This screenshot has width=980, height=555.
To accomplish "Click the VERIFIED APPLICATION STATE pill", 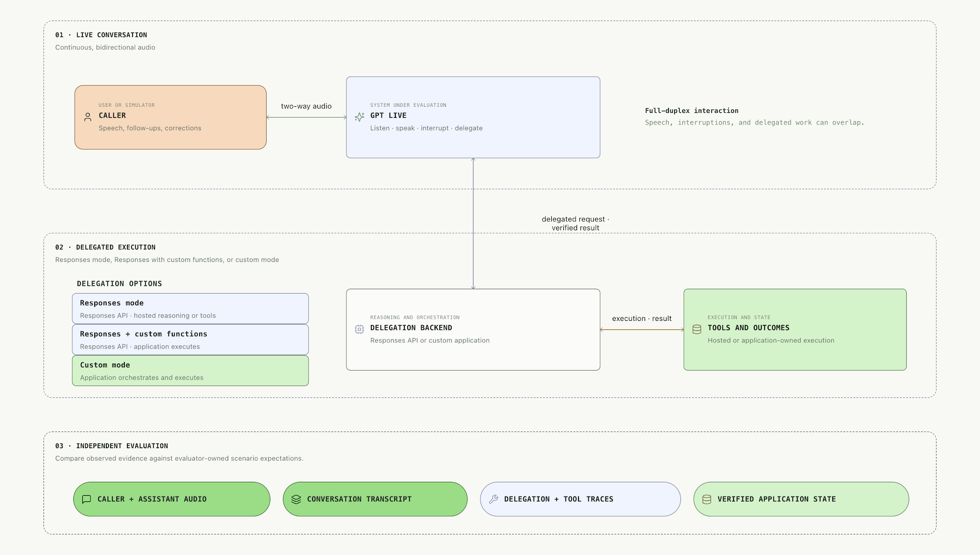I will [801, 499].
